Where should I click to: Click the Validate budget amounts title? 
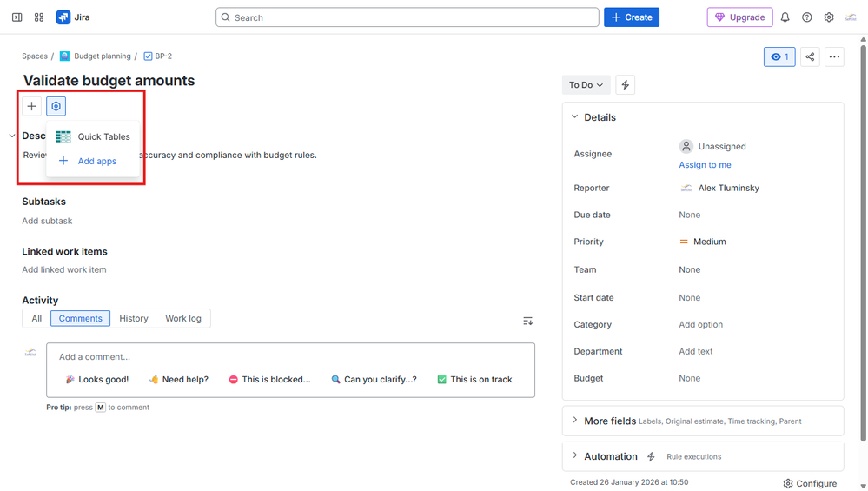point(109,80)
